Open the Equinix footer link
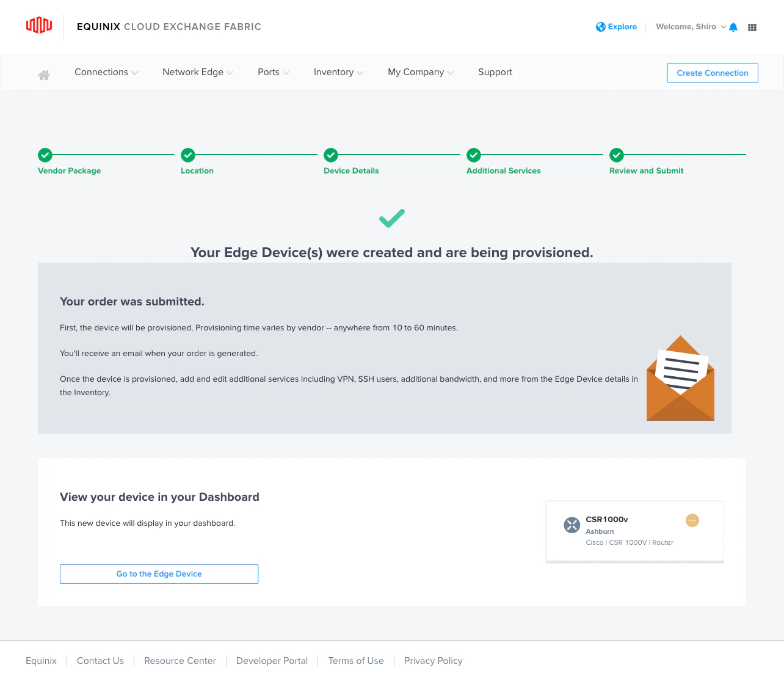The height and width of the screenshot is (681, 784). (41, 661)
